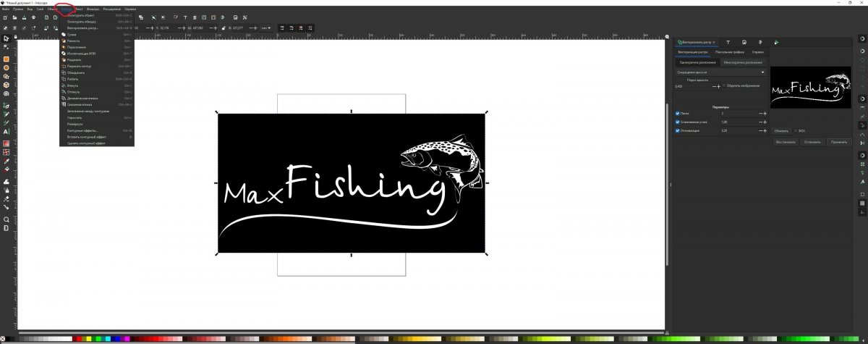Enable the Обратить изображение checkbox
The width and height of the screenshot is (868, 344).
point(725,85)
